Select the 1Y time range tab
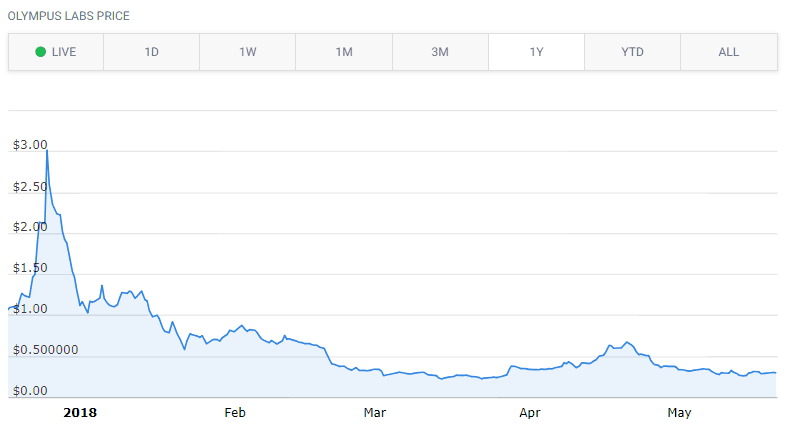 536,52
